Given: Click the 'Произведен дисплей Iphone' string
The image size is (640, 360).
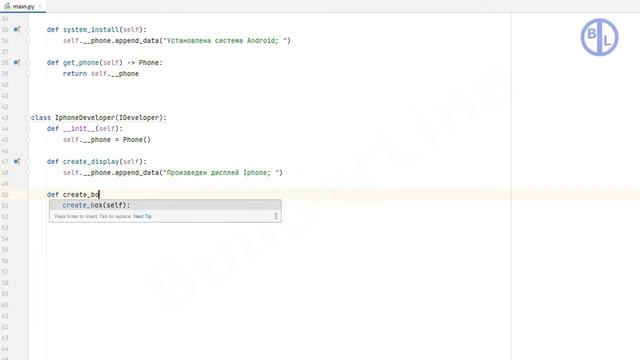Looking at the screenshot, I should click(222, 173).
